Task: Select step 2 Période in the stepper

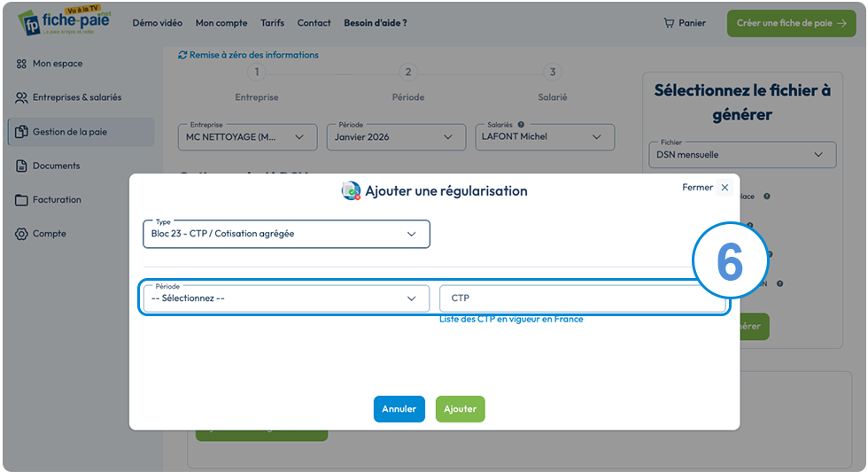Action: [x=408, y=72]
